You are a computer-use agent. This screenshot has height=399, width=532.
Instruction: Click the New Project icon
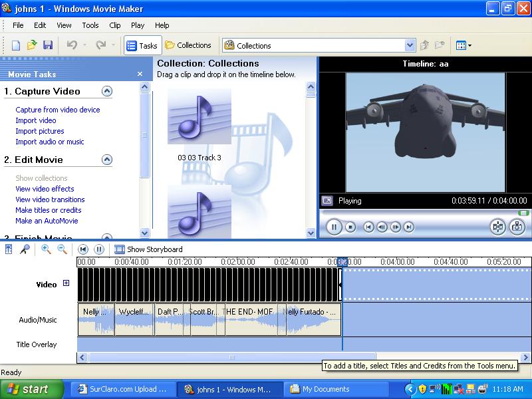[15, 45]
